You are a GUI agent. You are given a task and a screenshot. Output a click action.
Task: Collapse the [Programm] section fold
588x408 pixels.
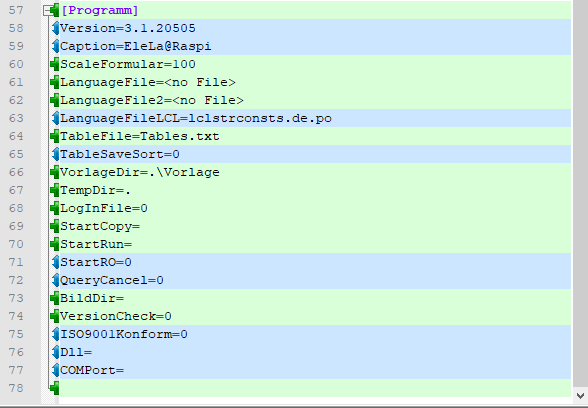(48, 10)
